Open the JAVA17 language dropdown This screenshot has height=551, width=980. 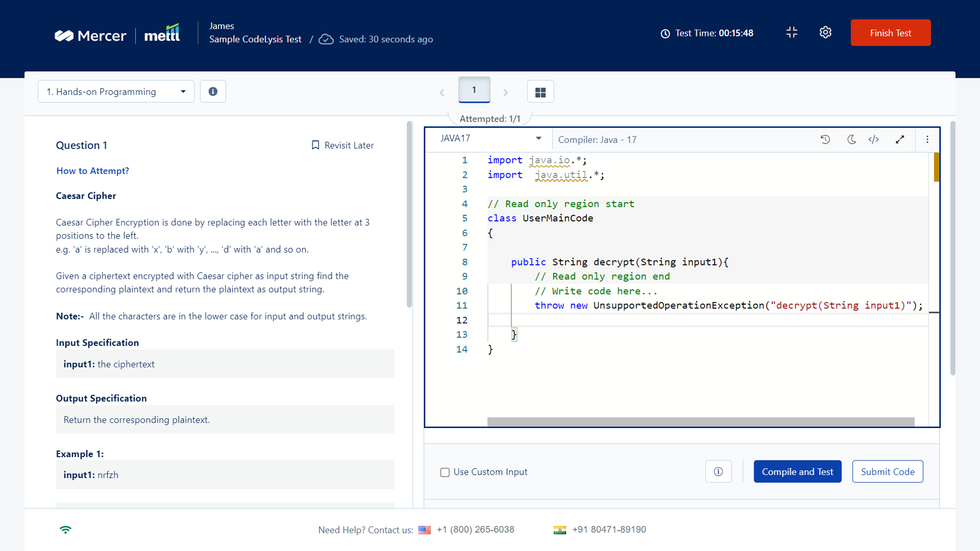click(x=490, y=139)
